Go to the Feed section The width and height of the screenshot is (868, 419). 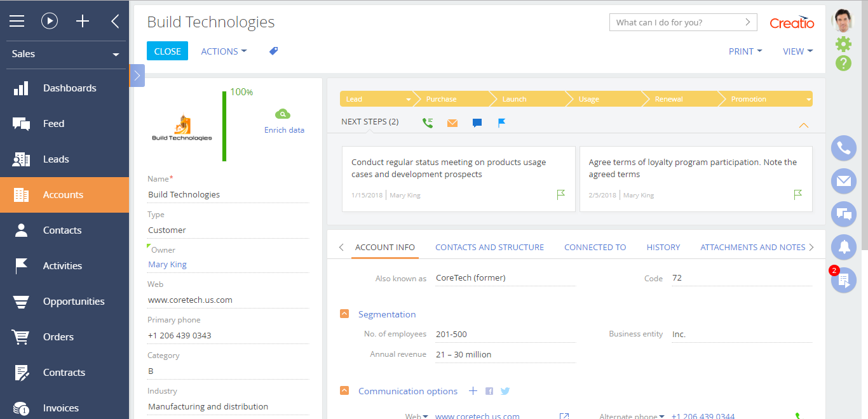[65, 124]
